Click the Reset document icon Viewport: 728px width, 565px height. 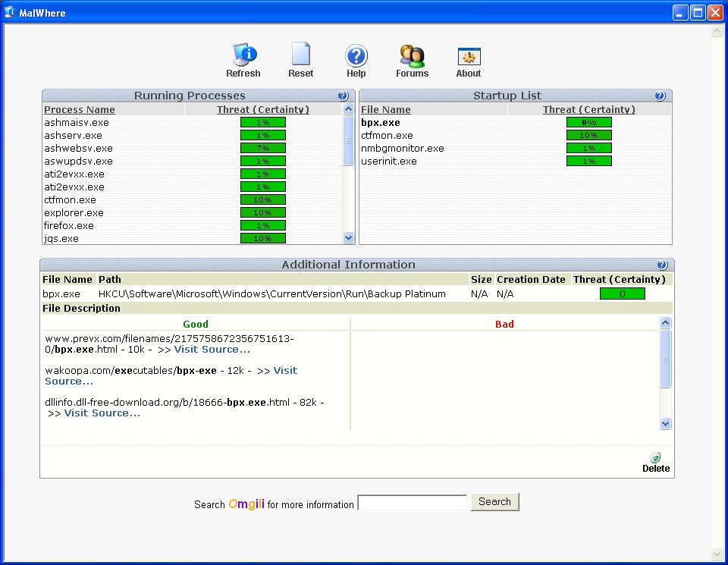pyautogui.click(x=301, y=54)
